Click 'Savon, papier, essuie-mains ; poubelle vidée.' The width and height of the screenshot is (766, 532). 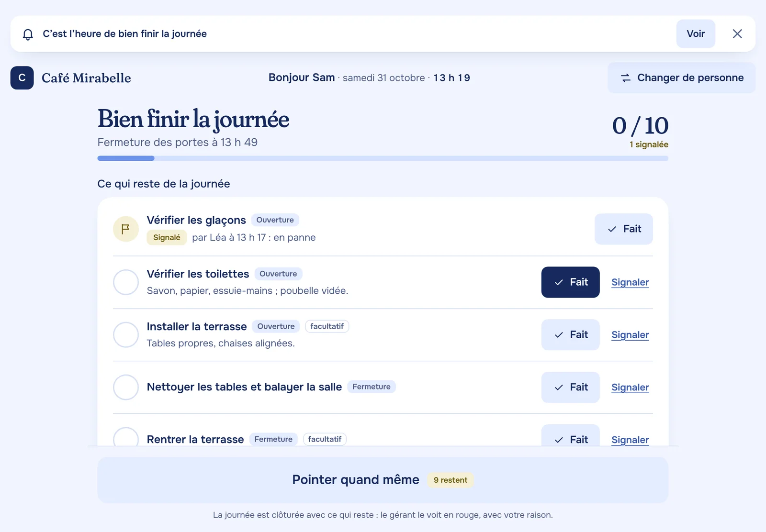248,291
